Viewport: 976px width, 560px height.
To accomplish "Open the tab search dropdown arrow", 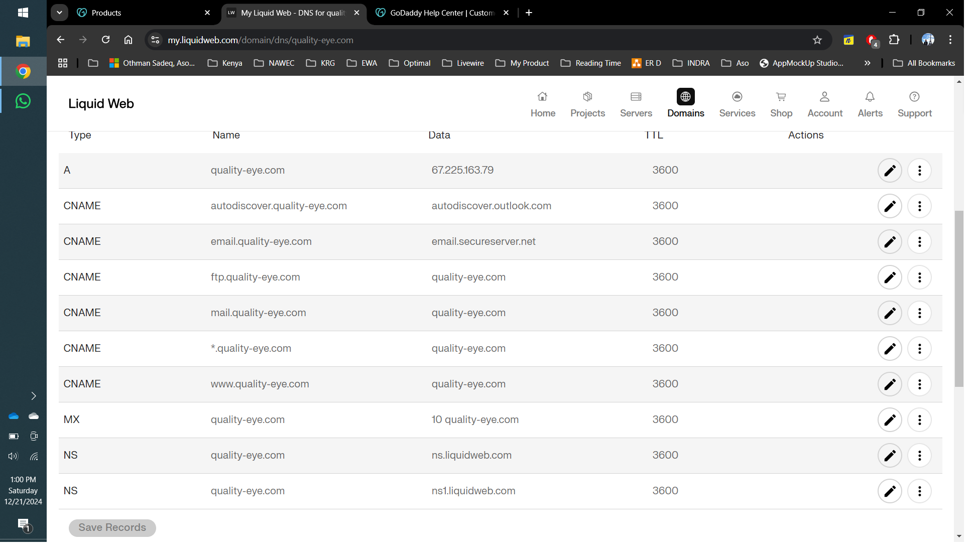I will [59, 13].
